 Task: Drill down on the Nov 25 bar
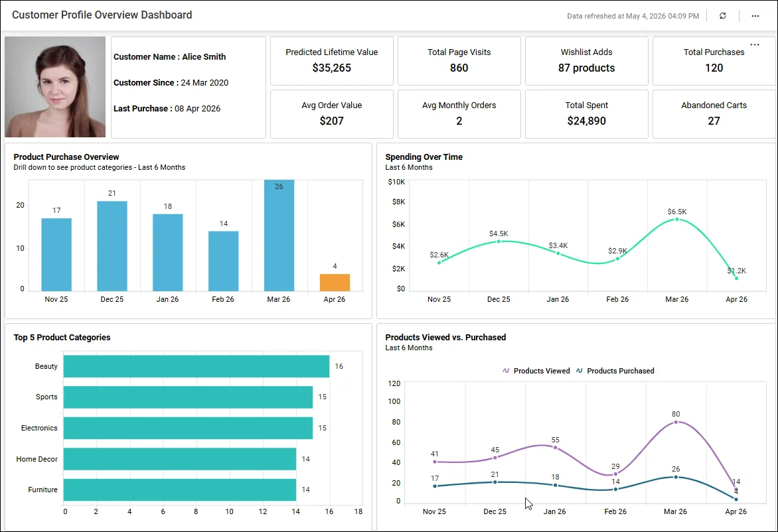coord(56,254)
